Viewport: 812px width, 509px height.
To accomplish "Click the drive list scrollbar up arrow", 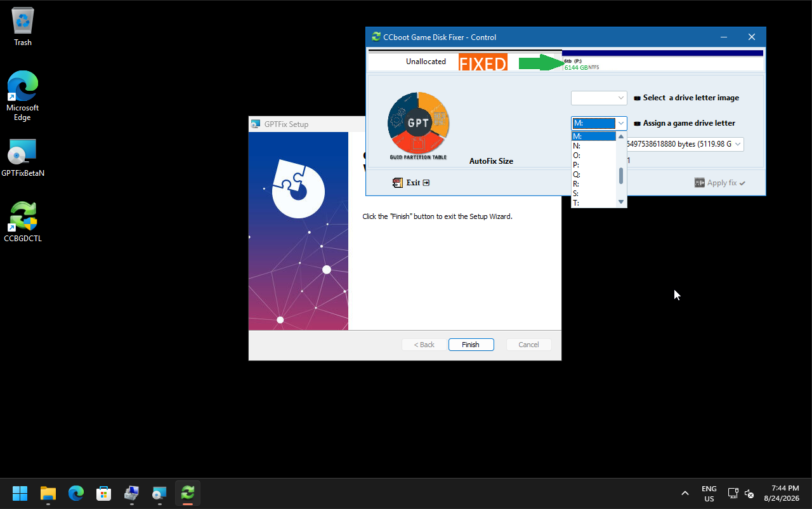I will coord(621,136).
